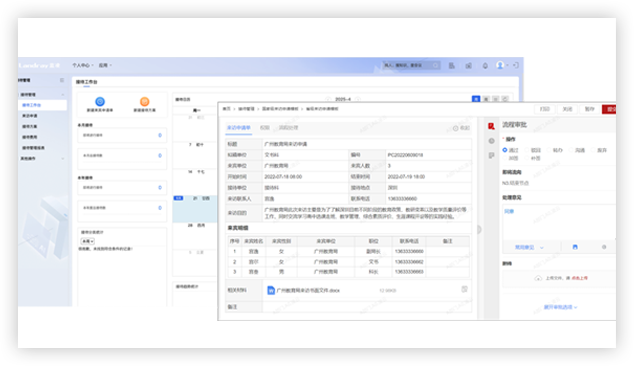Click the red approval icon beside 流程审批
634x366 pixels.
pos(491,126)
